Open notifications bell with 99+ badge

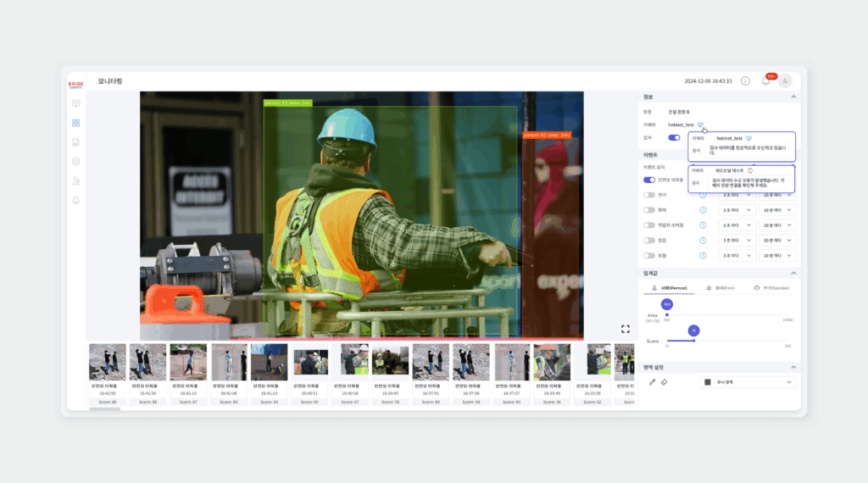[x=766, y=80]
